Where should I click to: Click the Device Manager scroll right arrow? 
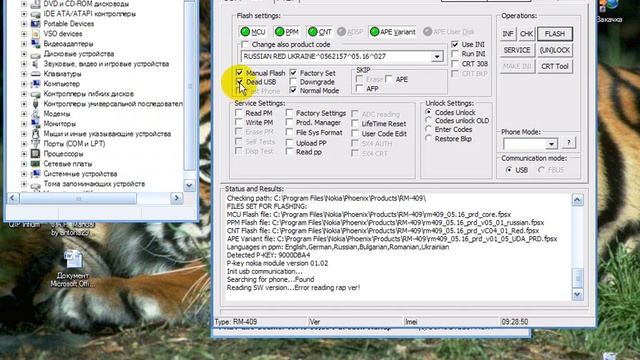(x=176, y=198)
